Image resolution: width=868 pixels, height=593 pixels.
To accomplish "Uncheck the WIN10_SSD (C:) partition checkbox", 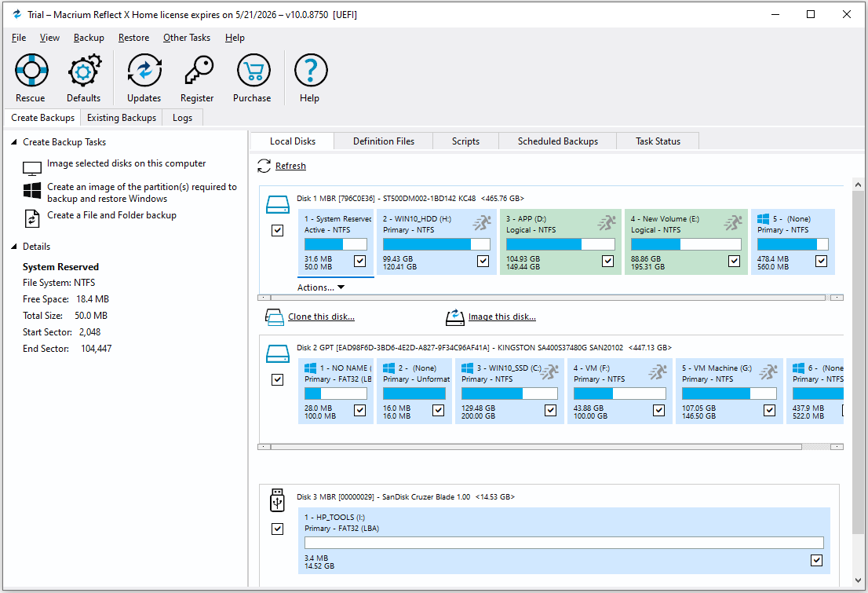I will (550, 410).
